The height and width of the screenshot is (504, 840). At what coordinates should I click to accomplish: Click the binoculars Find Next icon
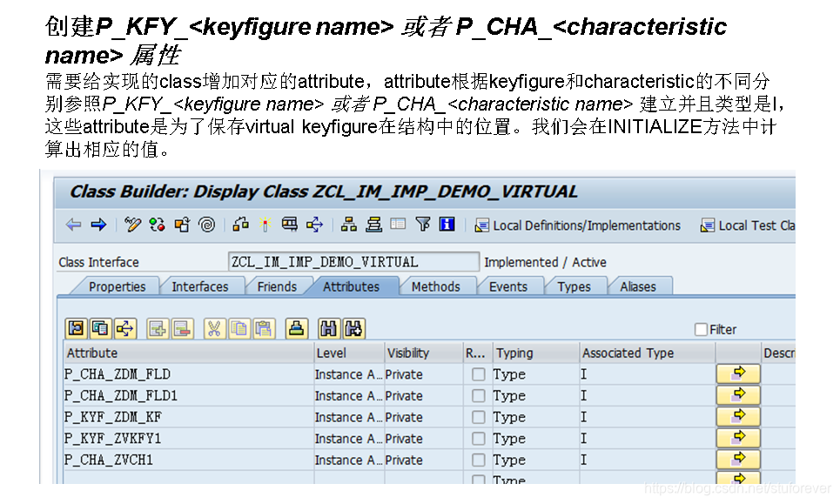353,328
